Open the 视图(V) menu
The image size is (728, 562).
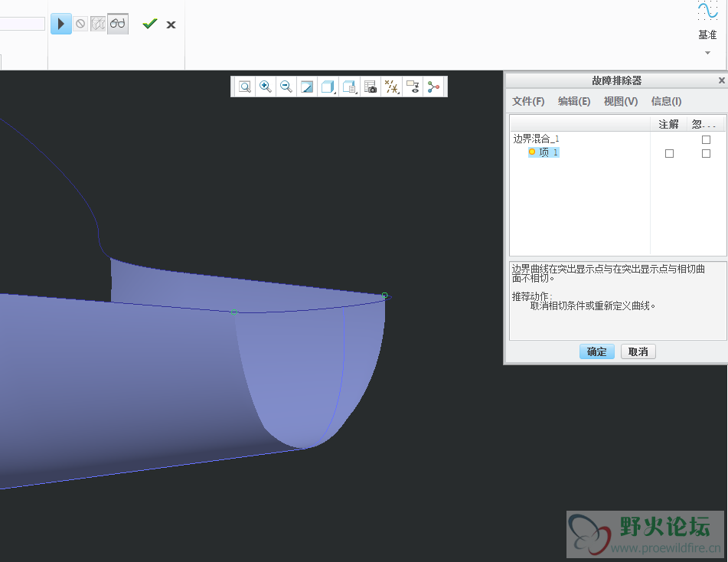coord(621,101)
